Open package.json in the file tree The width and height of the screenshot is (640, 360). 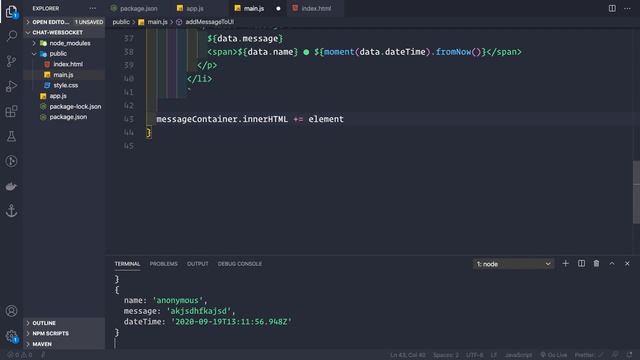(64, 117)
